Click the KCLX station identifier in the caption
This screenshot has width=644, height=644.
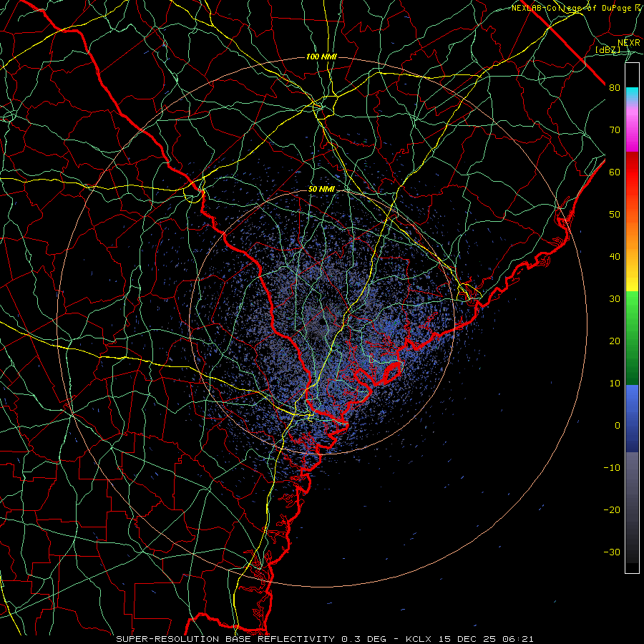(x=419, y=639)
